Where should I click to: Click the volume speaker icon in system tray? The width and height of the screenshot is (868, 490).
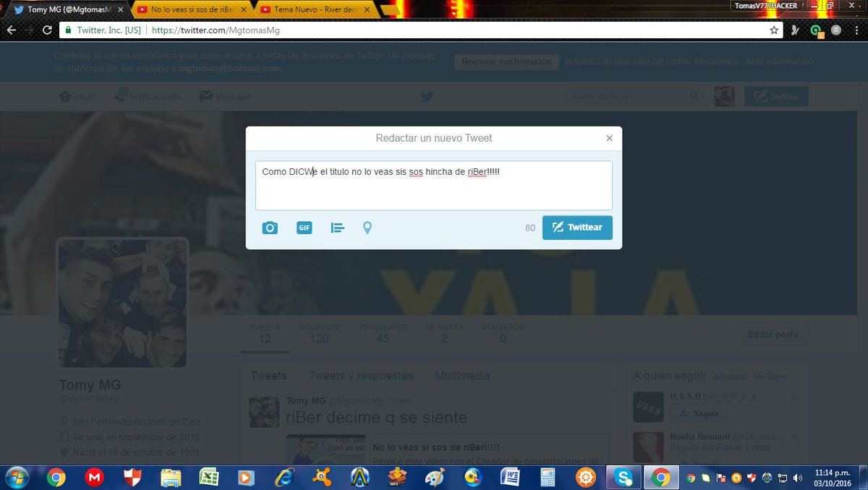796,478
